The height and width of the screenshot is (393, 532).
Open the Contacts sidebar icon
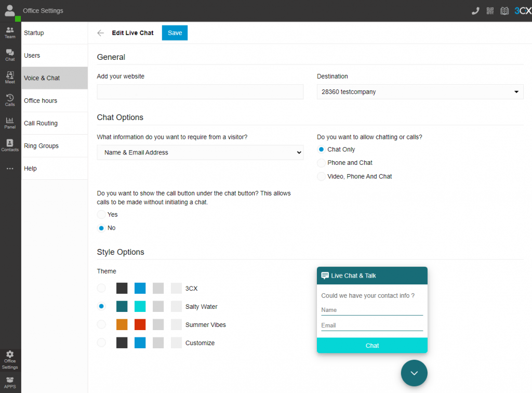10,145
